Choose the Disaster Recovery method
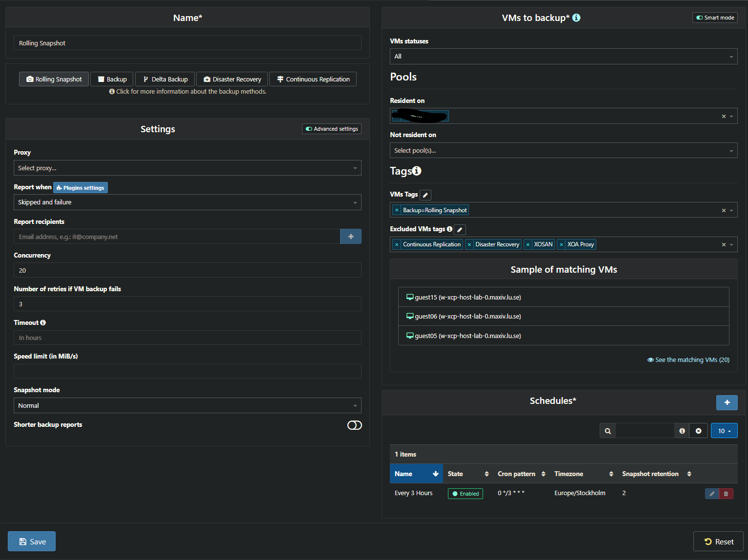 [232, 79]
